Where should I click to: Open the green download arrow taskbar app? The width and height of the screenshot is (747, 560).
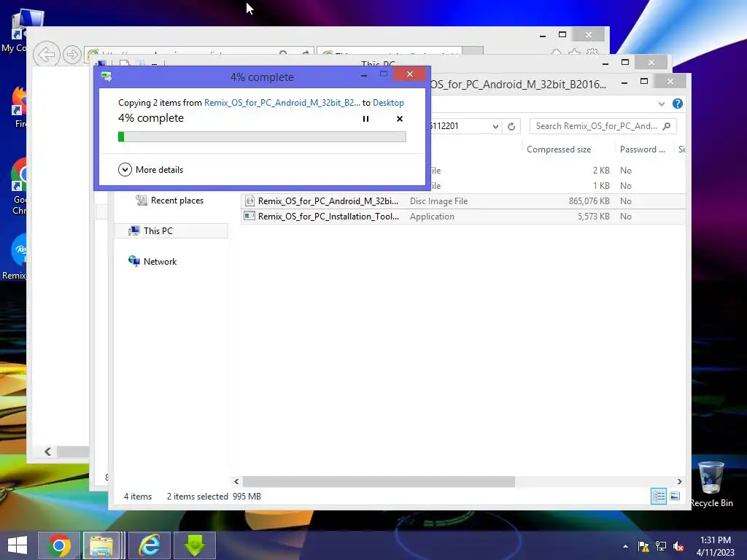(194, 545)
